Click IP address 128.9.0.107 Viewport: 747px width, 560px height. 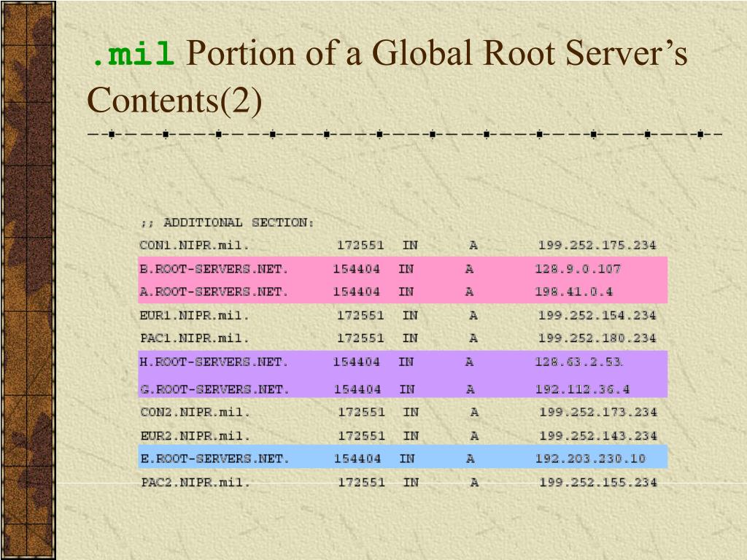pyautogui.click(x=578, y=269)
